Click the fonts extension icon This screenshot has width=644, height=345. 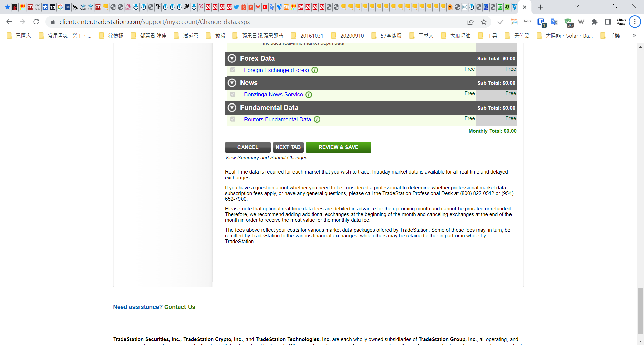[x=527, y=22]
